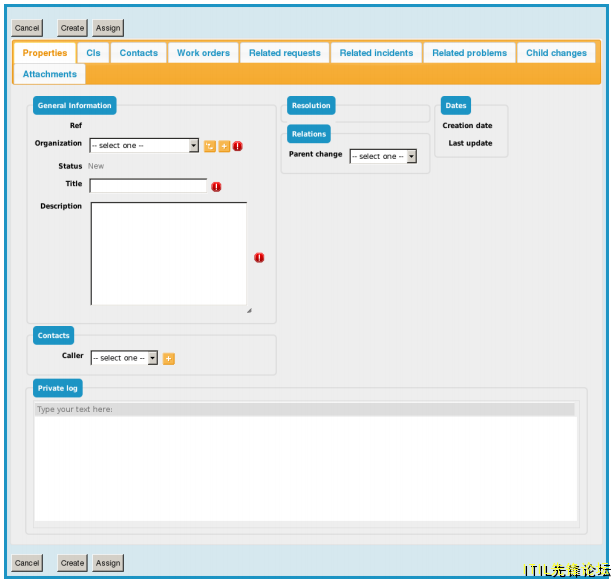Show the Child changes tab
Viewport: 611px width, 581px height.
pyautogui.click(x=556, y=53)
